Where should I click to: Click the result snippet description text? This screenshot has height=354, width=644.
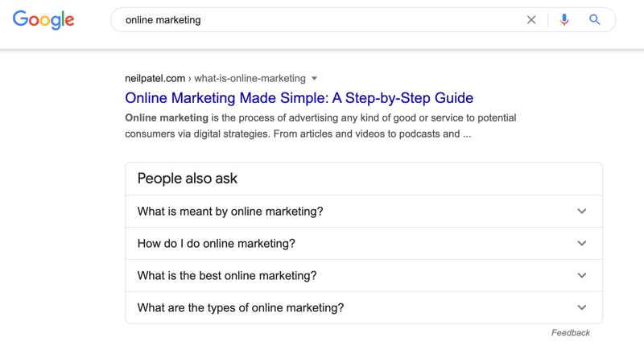(x=320, y=126)
